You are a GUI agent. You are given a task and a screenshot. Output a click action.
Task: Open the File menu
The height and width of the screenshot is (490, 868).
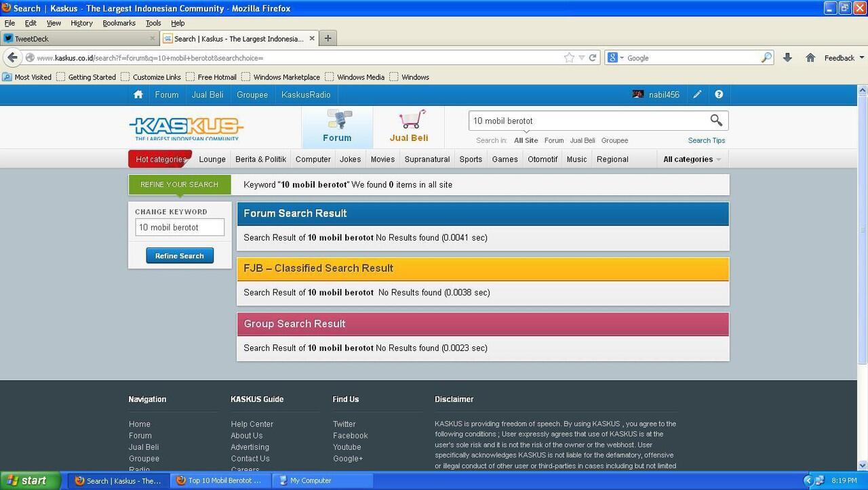click(x=9, y=23)
